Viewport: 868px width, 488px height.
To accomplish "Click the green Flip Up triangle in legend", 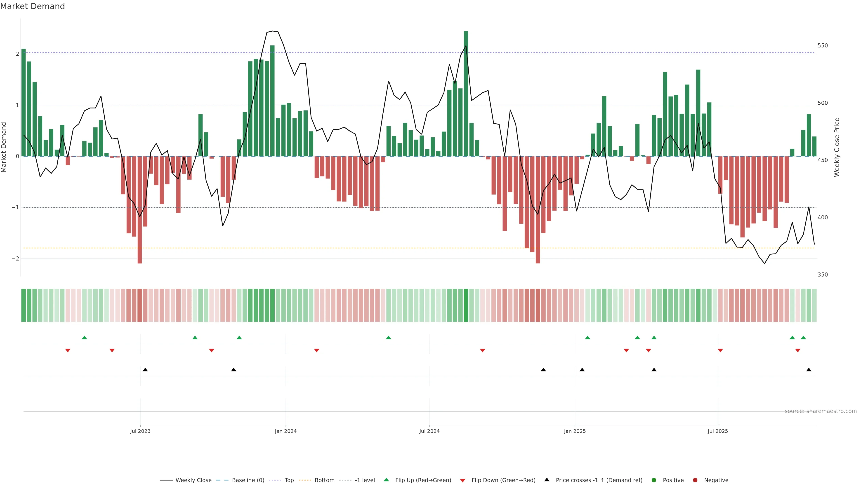I will tap(387, 480).
